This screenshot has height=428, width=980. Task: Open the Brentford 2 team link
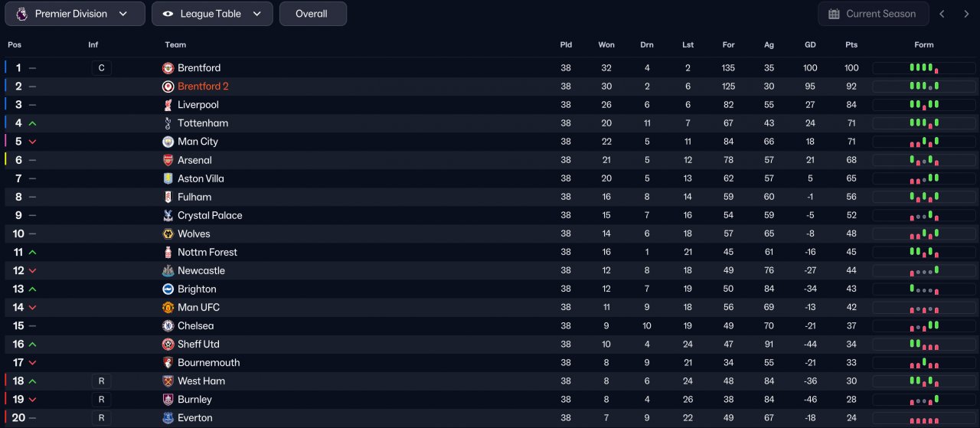point(203,87)
